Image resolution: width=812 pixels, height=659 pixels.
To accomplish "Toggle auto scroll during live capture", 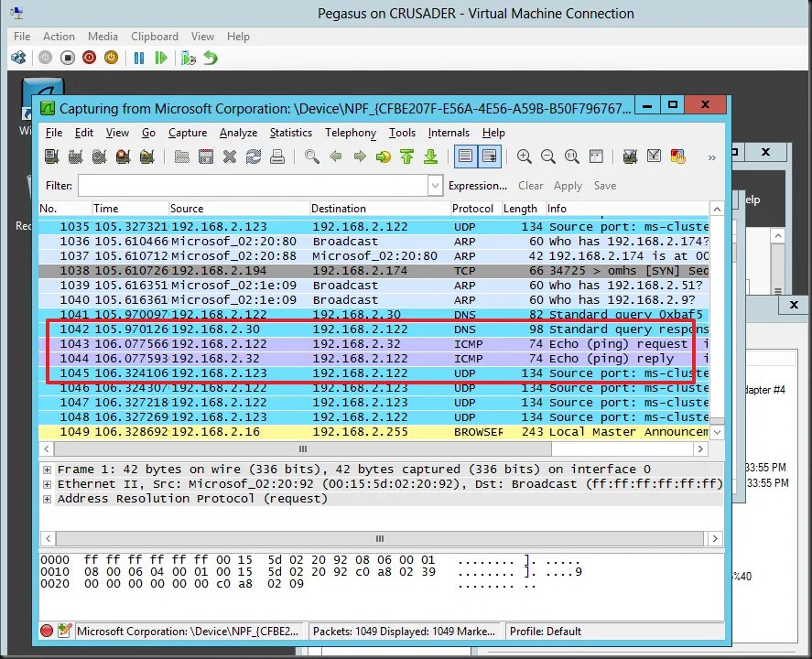I will 490,157.
